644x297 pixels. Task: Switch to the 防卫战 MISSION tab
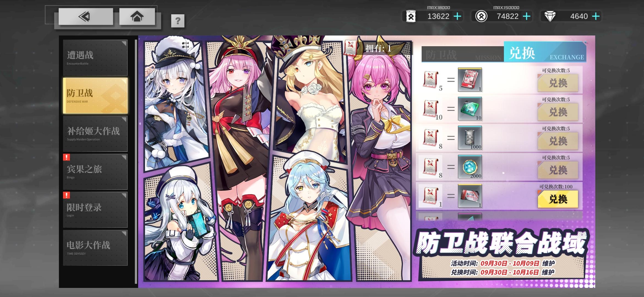point(462,54)
